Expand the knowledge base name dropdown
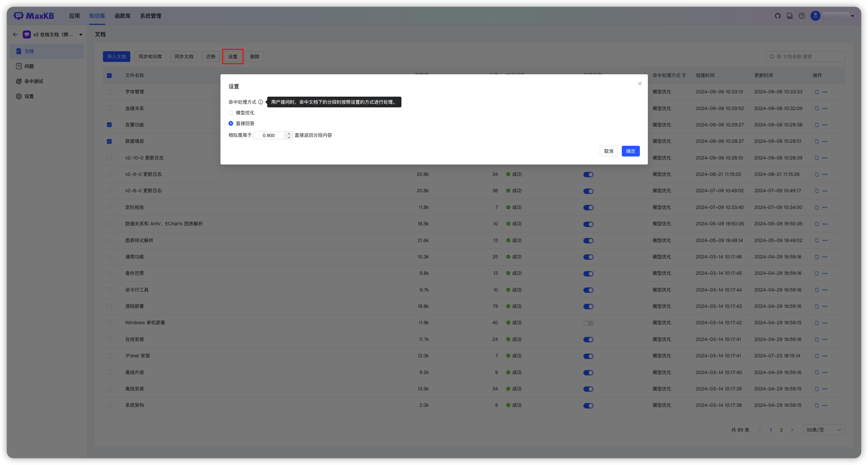This screenshot has height=465, width=868. coord(81,34)
